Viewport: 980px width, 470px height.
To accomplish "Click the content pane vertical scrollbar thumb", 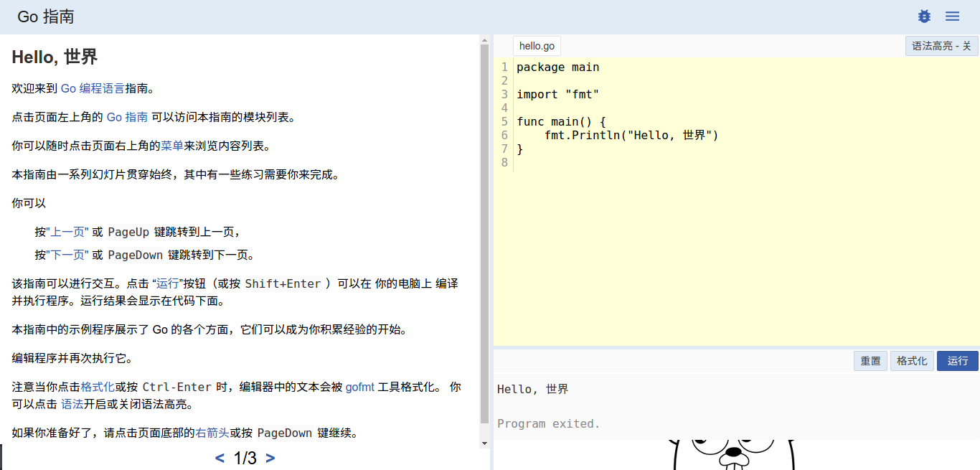I will [x=484, y=233].
